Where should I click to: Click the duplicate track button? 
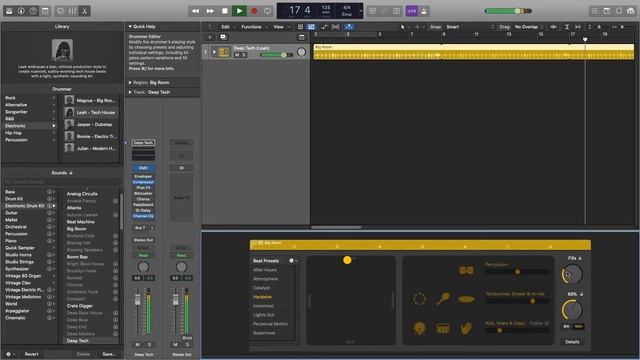[x=223, y=37]
